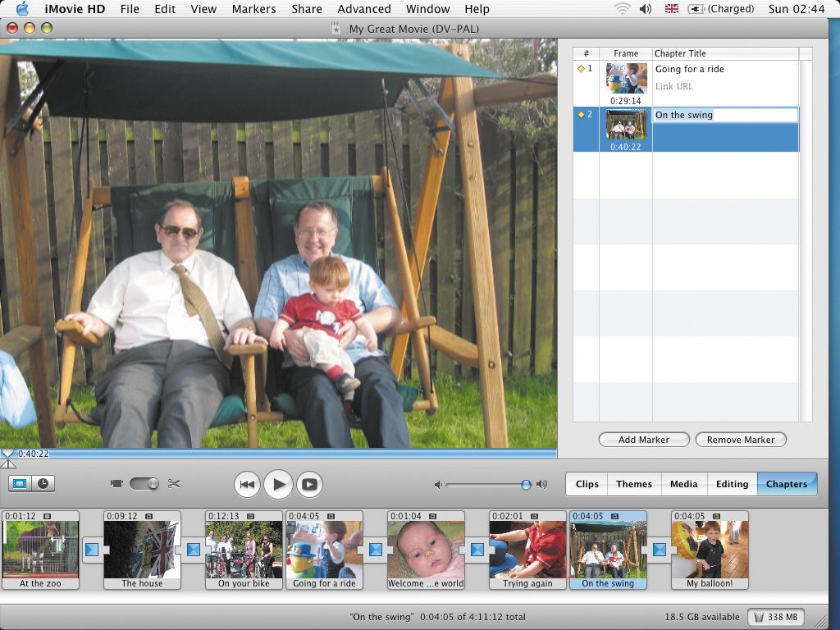840x630 pixels.
Task: Click the scissors editing icon
Action: click(x=174, y=483)
